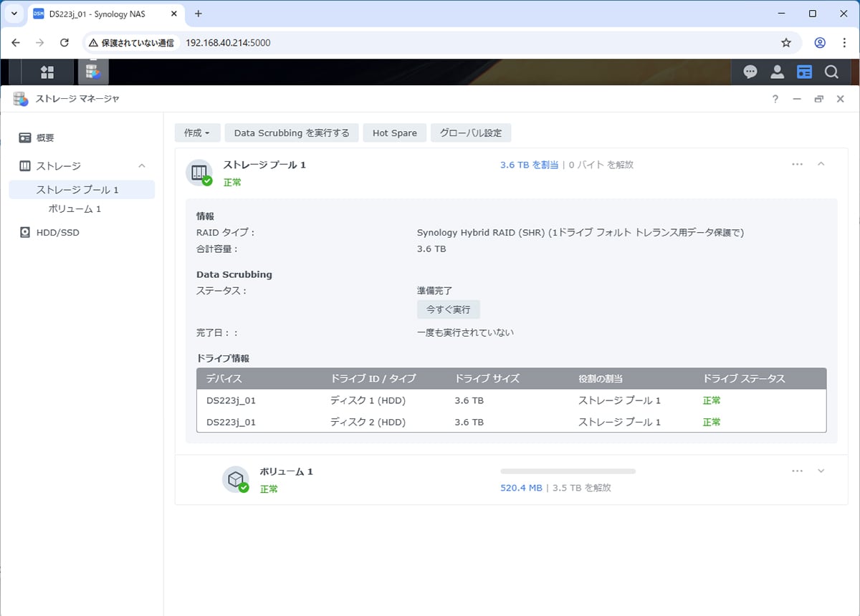
Task: Select 概要 in the left sidebar
Action: [x=45, y=138]
